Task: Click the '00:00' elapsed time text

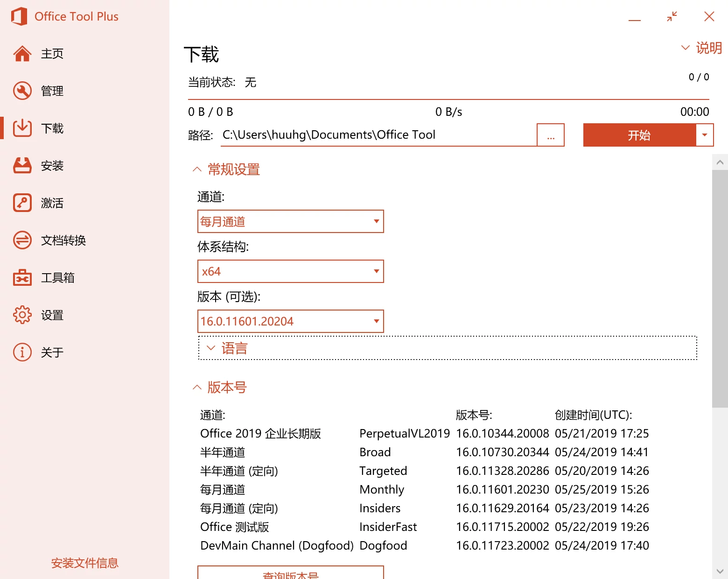Action: point(695,112)
